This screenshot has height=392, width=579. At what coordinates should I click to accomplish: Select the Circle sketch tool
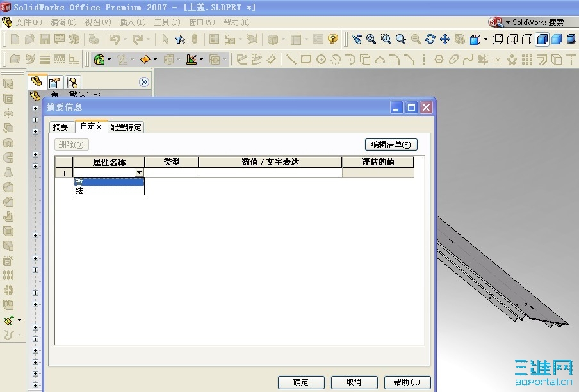tap(321, 60)
